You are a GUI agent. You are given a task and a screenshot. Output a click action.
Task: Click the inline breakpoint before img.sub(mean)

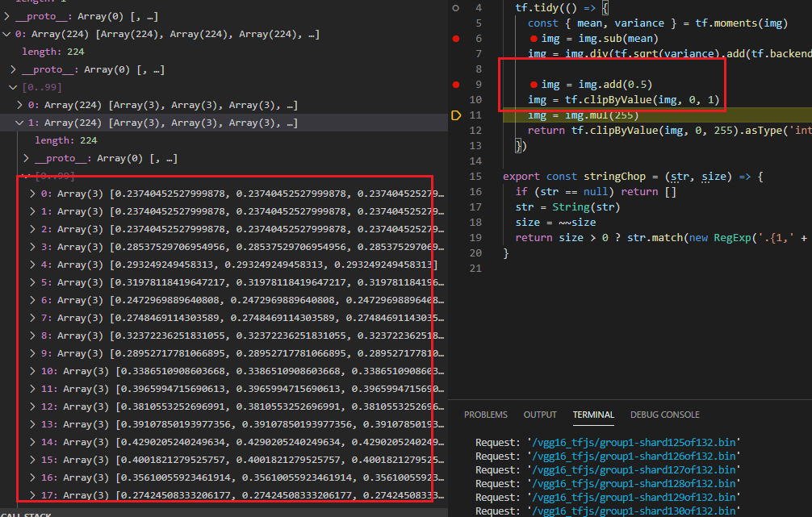tap(534, 39)
